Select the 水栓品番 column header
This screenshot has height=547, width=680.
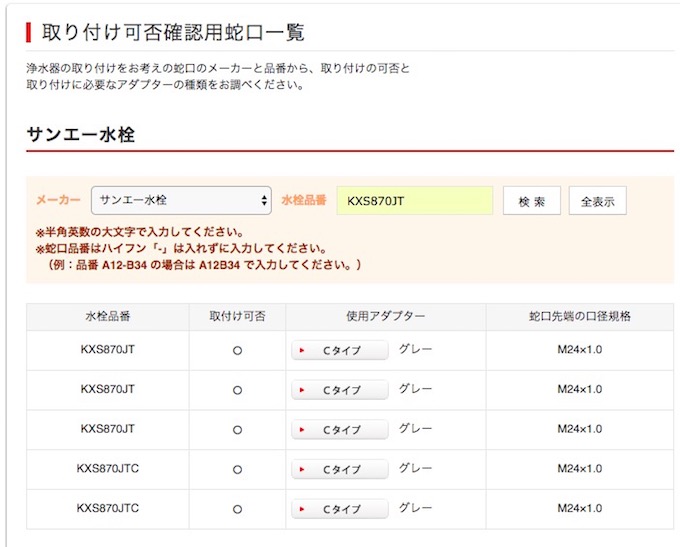pyautogui.click(x=108, y=316)
